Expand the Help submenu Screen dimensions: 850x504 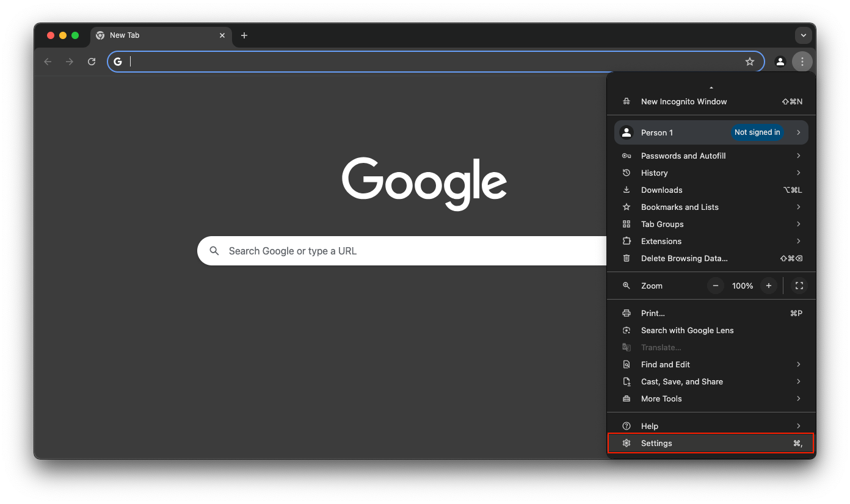(x=650, y=425)
